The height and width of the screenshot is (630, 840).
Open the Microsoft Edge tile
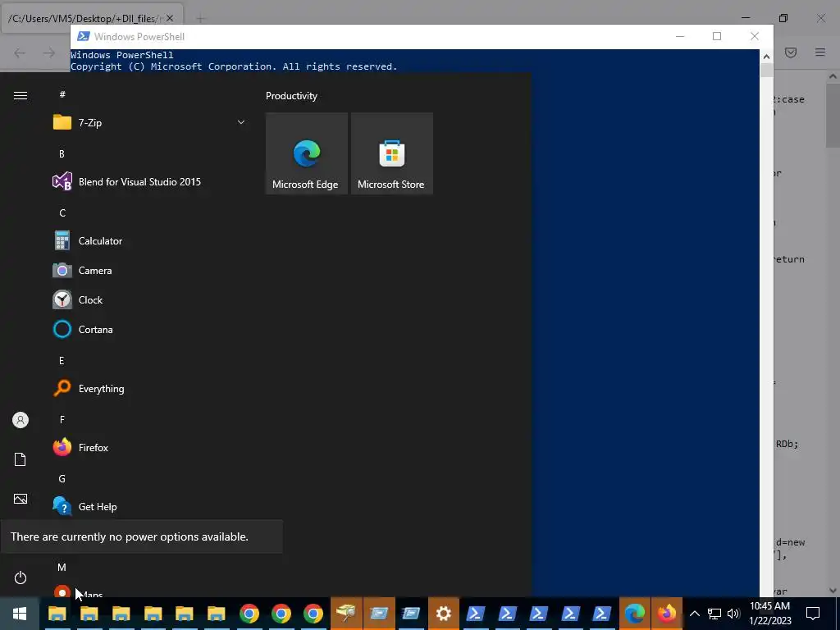(x=307, y=153)
